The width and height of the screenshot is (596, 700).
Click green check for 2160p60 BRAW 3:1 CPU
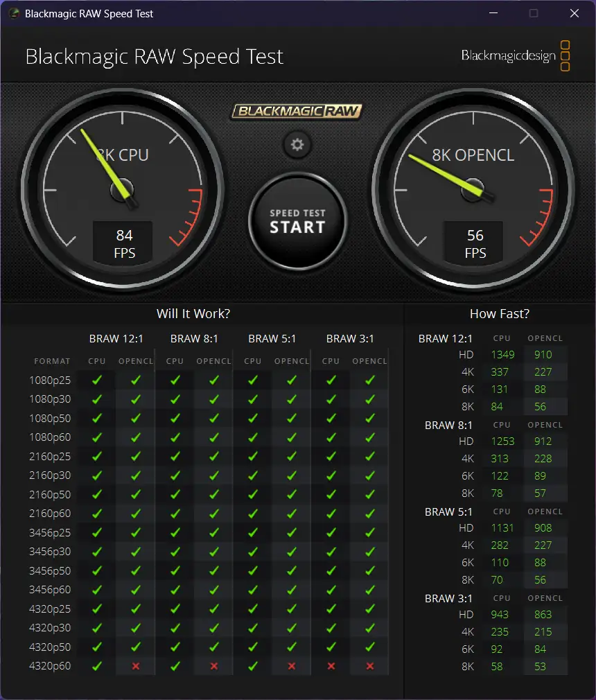331,514
